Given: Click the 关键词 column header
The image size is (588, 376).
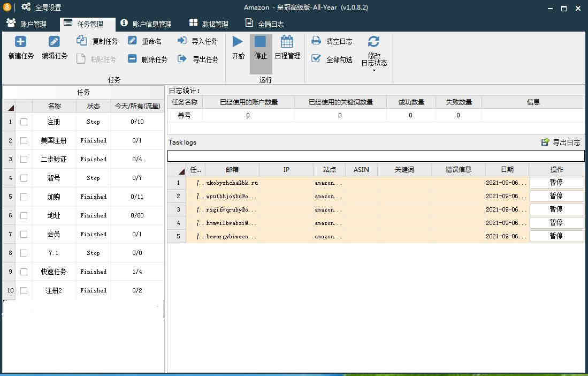Looking at the screenshot, I should point(404,170).
